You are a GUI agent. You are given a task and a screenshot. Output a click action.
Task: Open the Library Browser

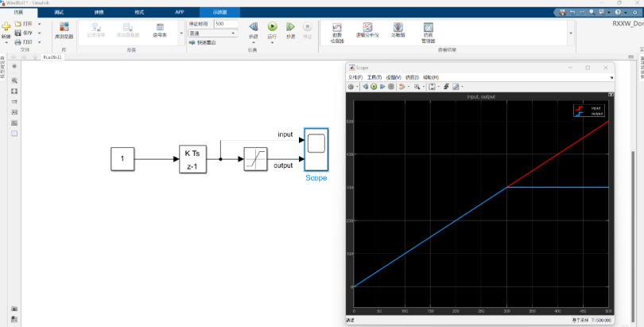[x=64, y=29]
